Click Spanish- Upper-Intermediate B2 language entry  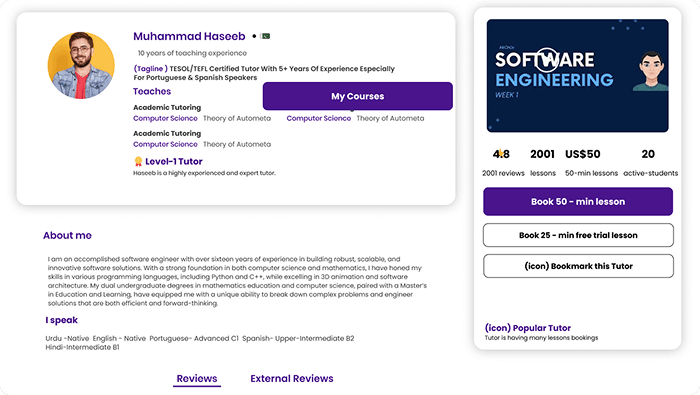(298, 338)
